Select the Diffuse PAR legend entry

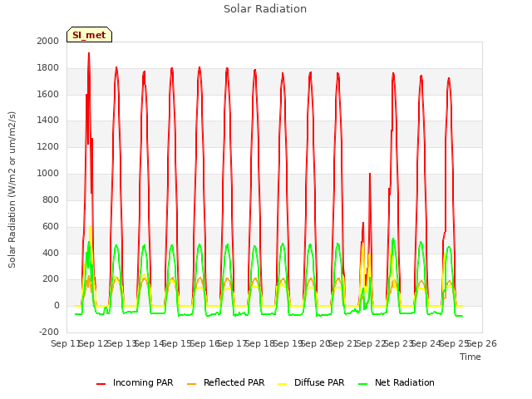tap(311, 382)
